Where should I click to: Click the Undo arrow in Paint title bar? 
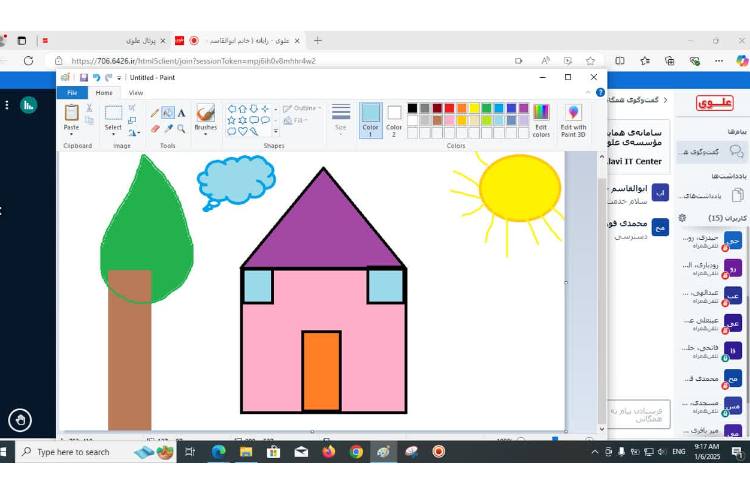[96, 77]
